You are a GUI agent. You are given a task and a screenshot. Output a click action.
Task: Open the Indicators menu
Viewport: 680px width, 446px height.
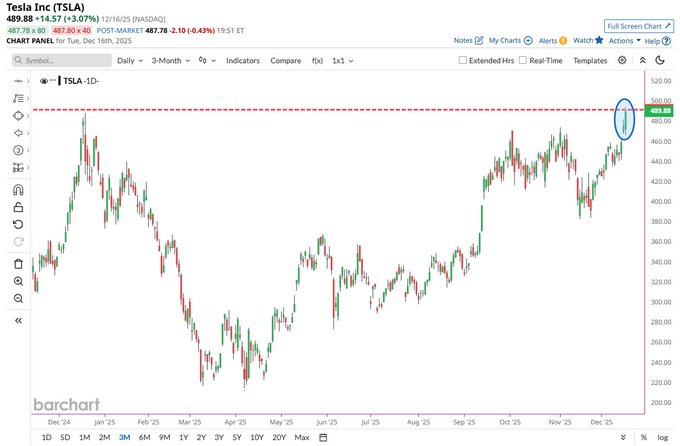(x=243, y=61)
